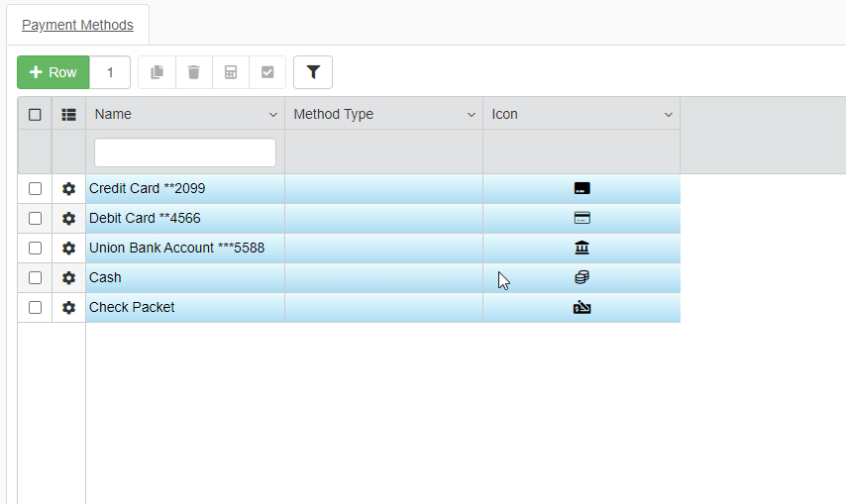The width and height of the screenshot is (846, 504).
Task: Open gear settings for Cash row
Action: coord(68,277)
